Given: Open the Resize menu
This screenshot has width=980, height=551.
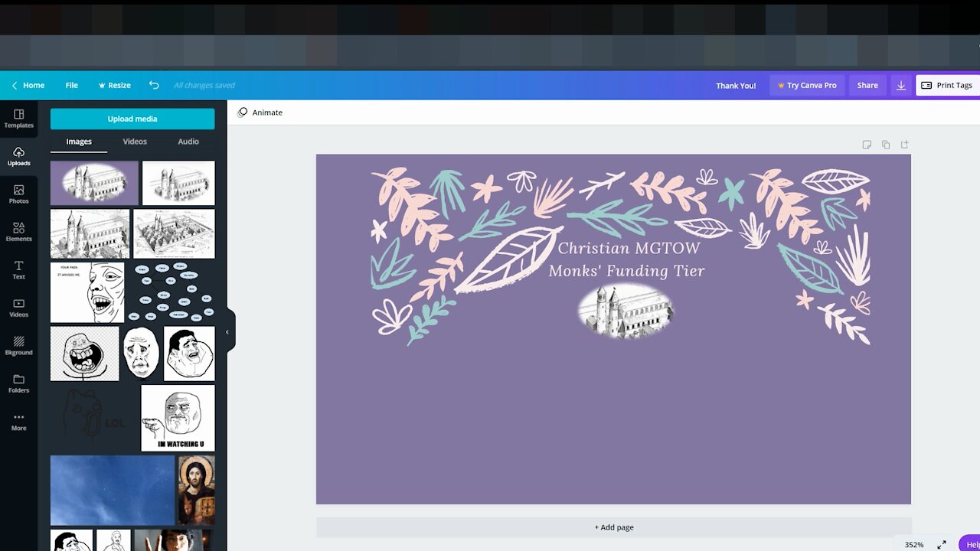Looking at the screenshot, I should (115, 85).
